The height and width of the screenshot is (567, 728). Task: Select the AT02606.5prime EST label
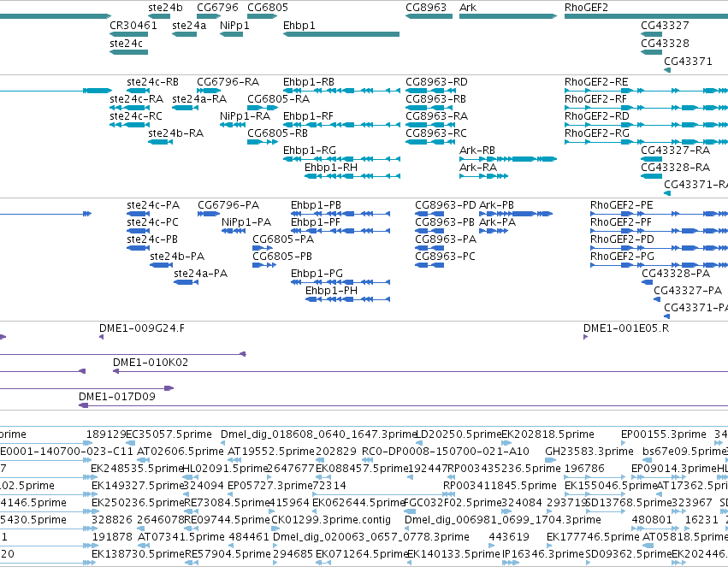pos(181,452)
